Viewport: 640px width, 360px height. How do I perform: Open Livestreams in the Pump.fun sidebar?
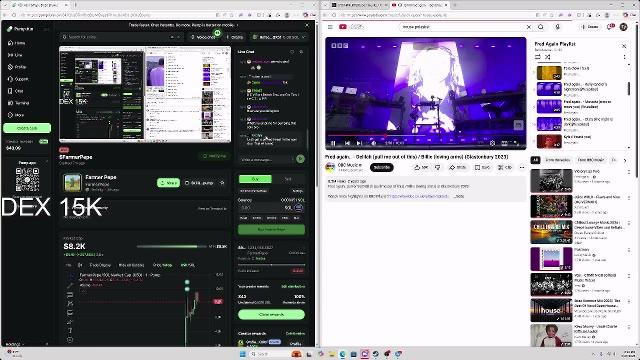16,55
